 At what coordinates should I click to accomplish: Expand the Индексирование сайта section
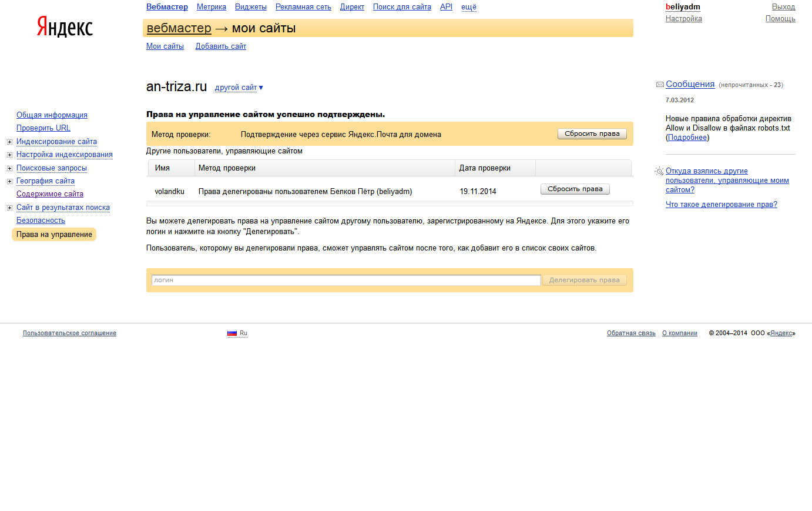9,142
